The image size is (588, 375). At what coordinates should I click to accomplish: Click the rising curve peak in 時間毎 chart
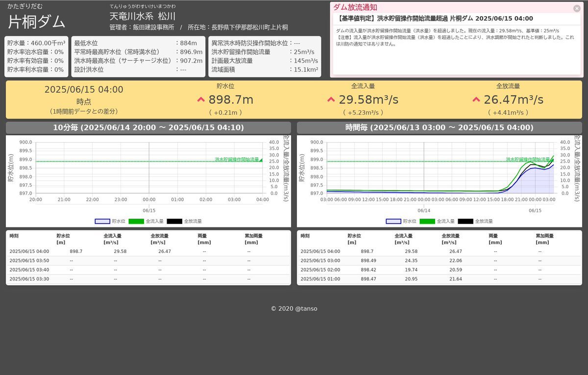coord(553,156)
